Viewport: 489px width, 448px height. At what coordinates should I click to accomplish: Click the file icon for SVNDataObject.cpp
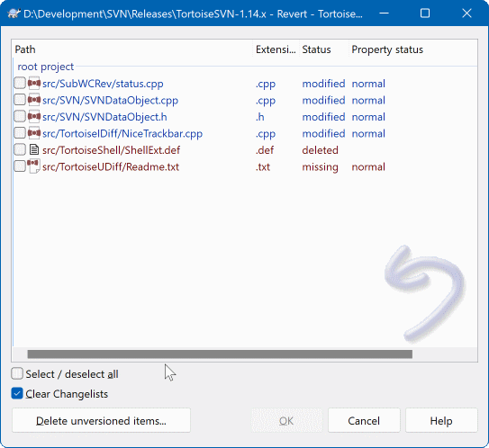click(34, 100)
